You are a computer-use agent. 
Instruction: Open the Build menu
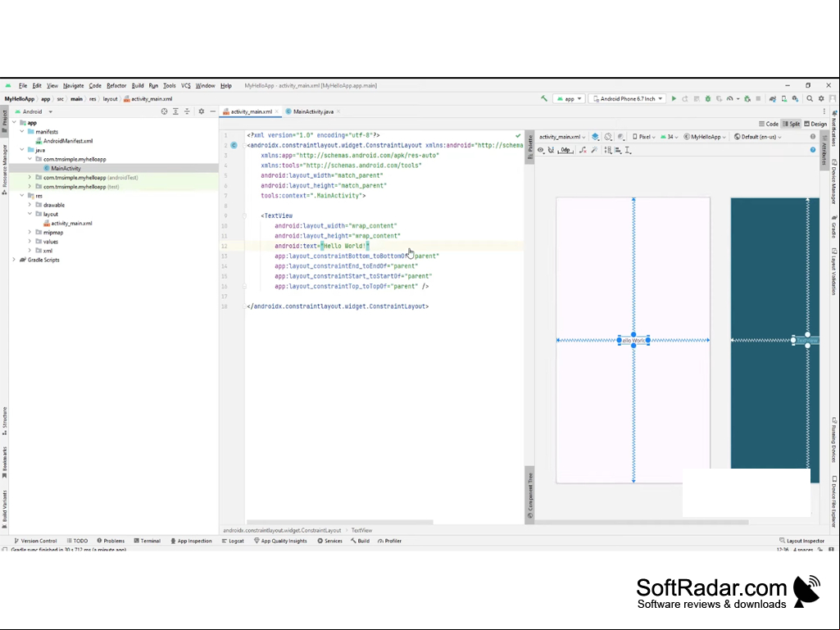[138, 86]
